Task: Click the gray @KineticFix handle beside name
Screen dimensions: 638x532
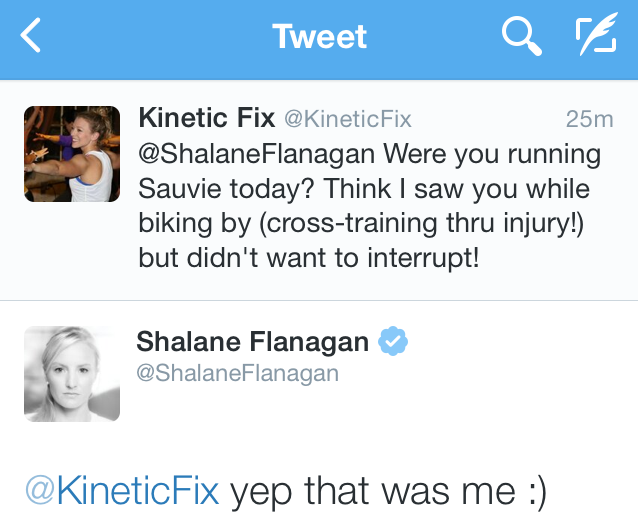Action: click(x=347, y=120)
